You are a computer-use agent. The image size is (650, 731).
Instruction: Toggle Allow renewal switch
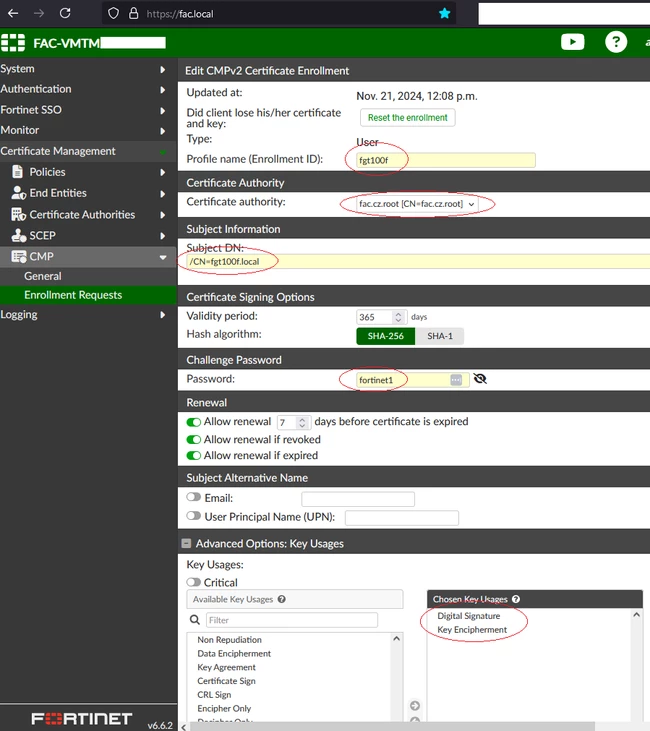click(194, 422)
